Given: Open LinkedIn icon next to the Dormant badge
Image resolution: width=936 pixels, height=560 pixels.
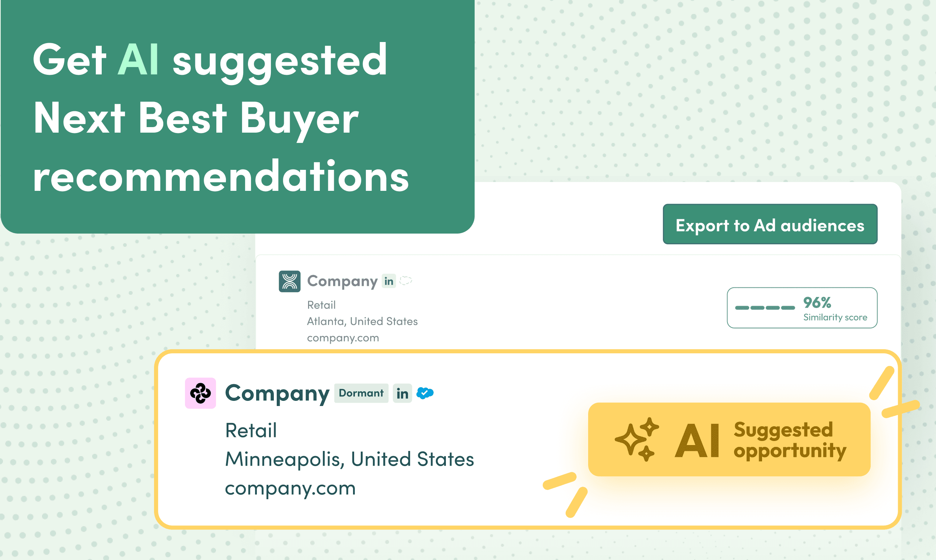Looking at the screenshot, I should (x=402, y=393).
